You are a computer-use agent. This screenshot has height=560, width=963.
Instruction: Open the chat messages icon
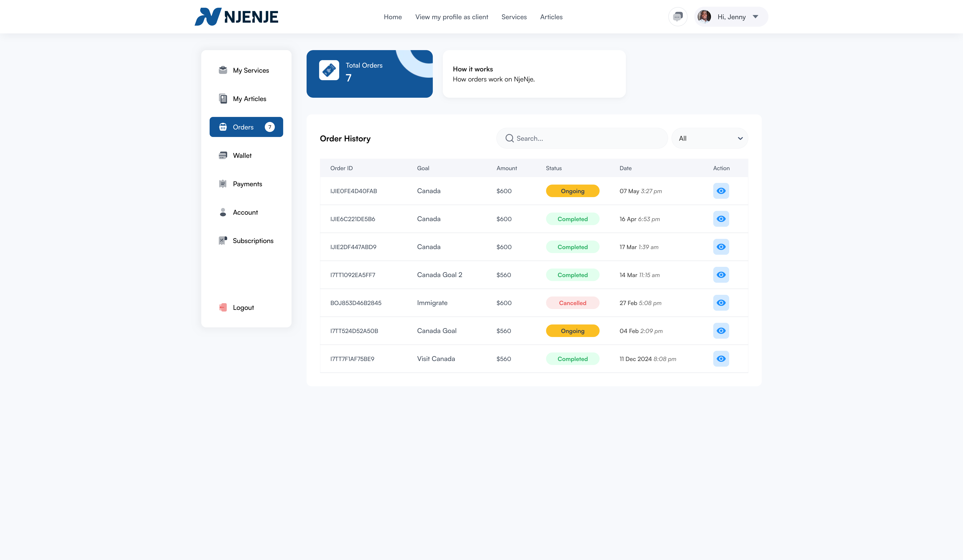click(x=678, y=17)
